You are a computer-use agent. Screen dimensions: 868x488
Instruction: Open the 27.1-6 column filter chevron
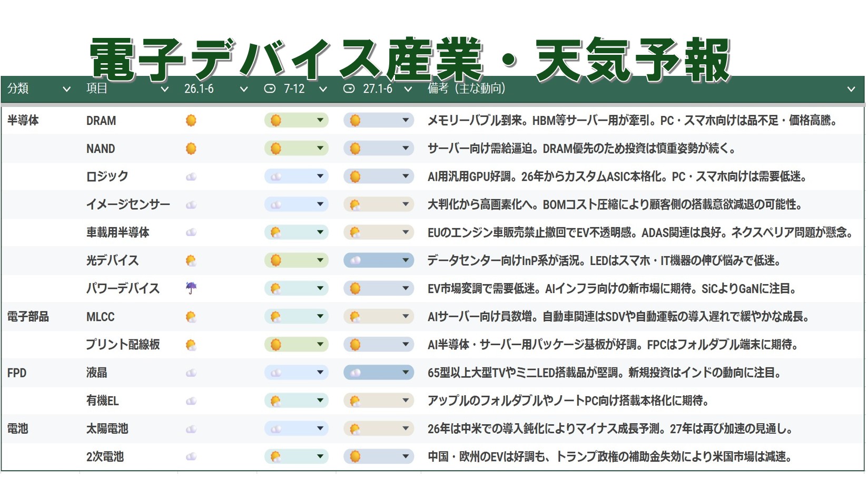click(x=408, y=89)
